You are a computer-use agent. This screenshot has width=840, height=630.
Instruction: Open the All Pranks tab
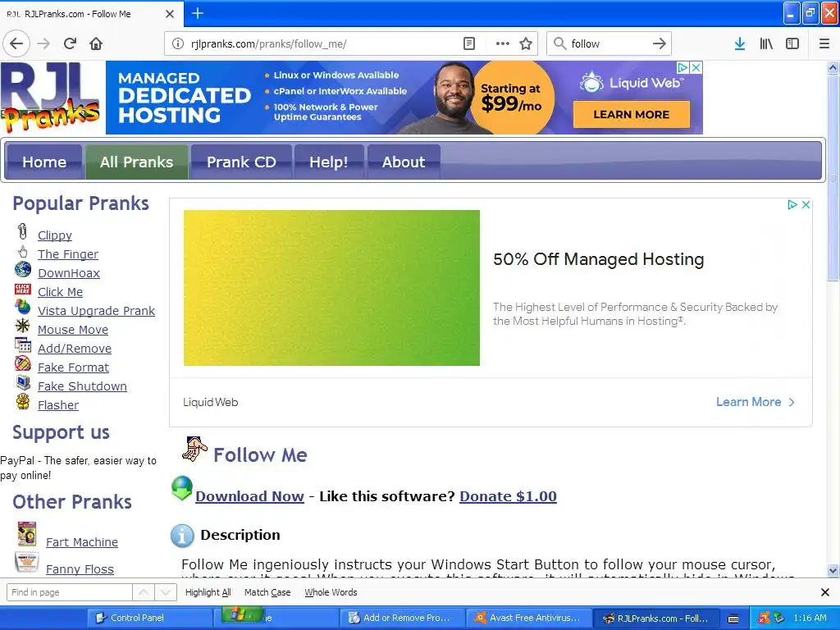click(x=137, y=162)
